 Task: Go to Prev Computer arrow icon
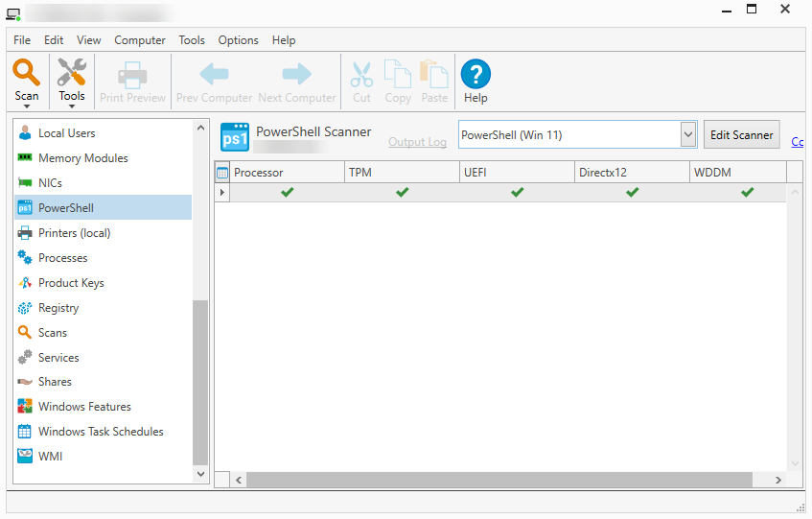click(x=214, y=74)
